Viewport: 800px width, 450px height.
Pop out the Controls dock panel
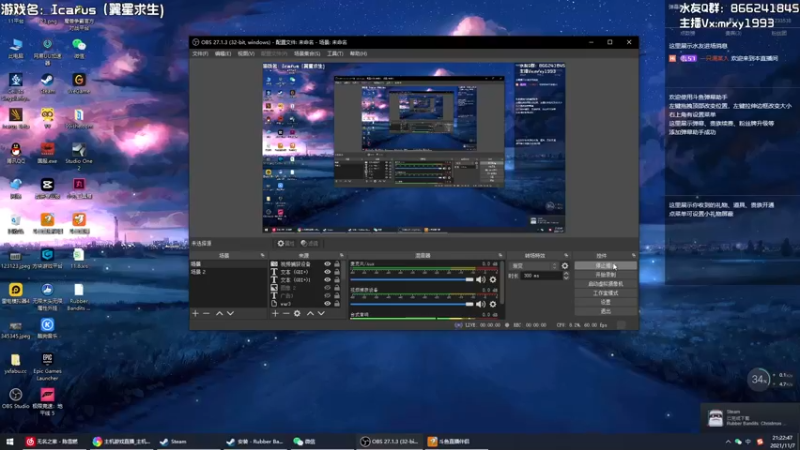point(634,255)
